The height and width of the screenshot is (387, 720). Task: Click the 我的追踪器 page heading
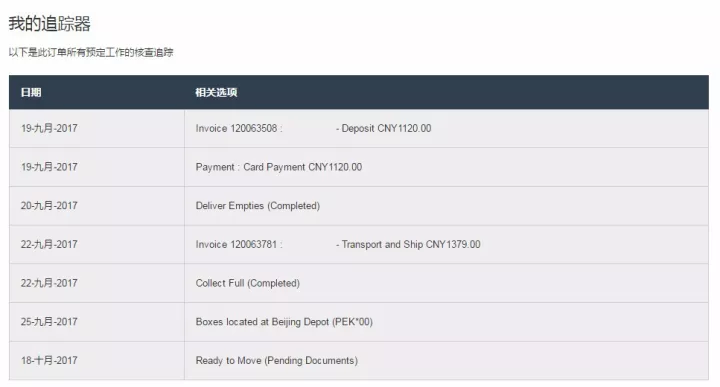point(50,23)
